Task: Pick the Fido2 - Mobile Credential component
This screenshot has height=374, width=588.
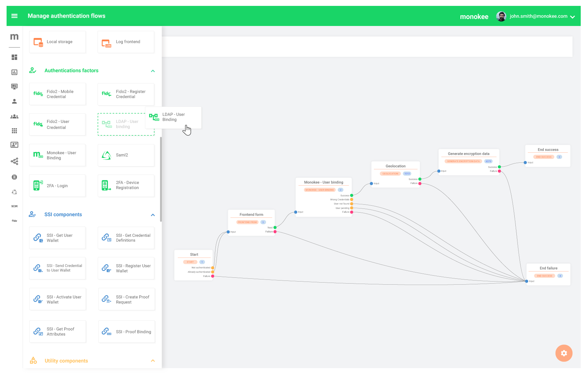Action: [57, 94]
